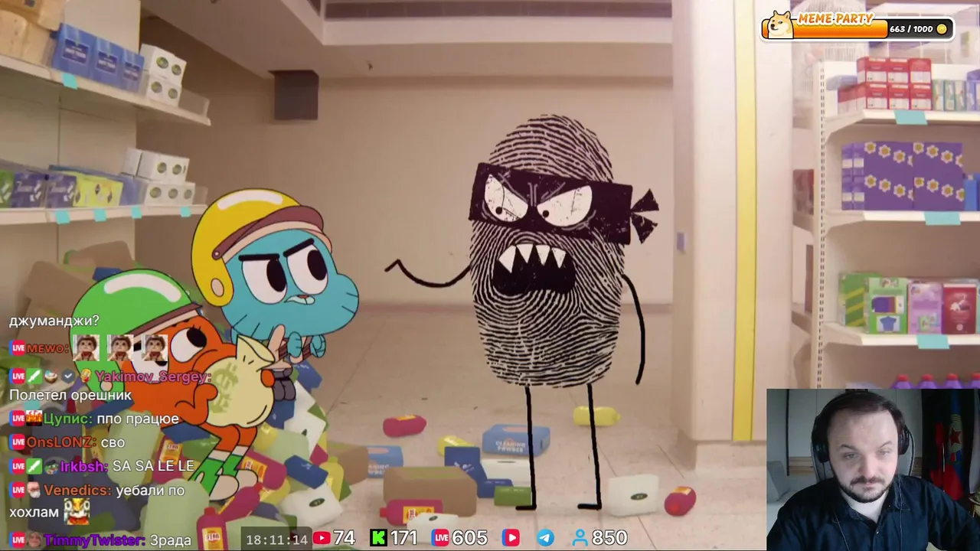Click the 'MEME PARTY' title text
The width and height of the screenshot is (980, 551).
[x=835, y=18]
